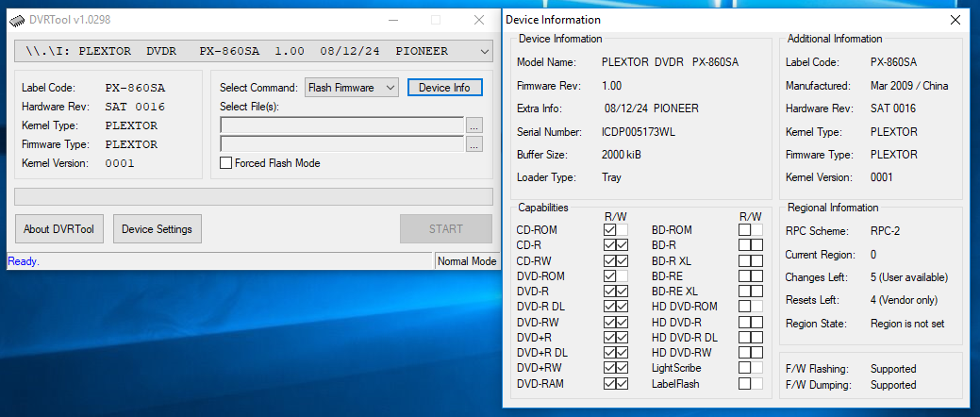Click the model name PLEXTOR DVDR PX-860SA
Image resolution: width=980 pixels, height=417 pixels.
(670, 62)
